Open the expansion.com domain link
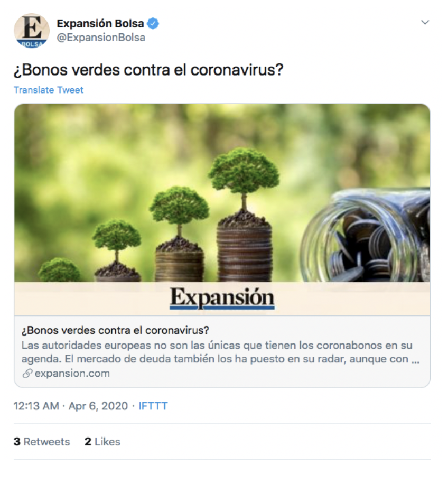 [72, 374]
